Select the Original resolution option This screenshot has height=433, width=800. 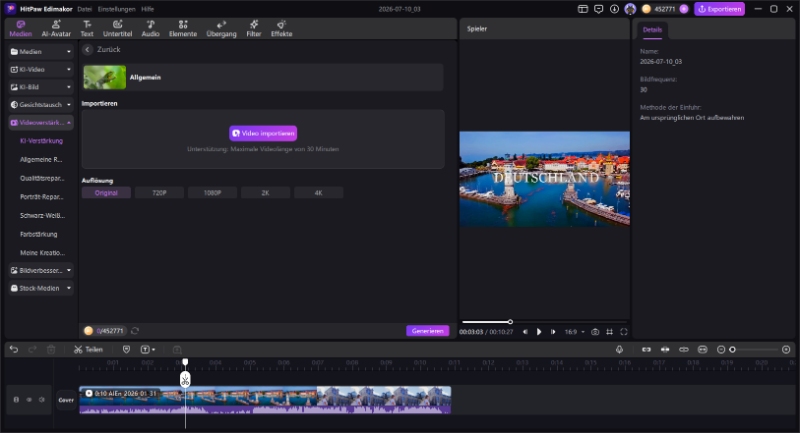point(106,193)
